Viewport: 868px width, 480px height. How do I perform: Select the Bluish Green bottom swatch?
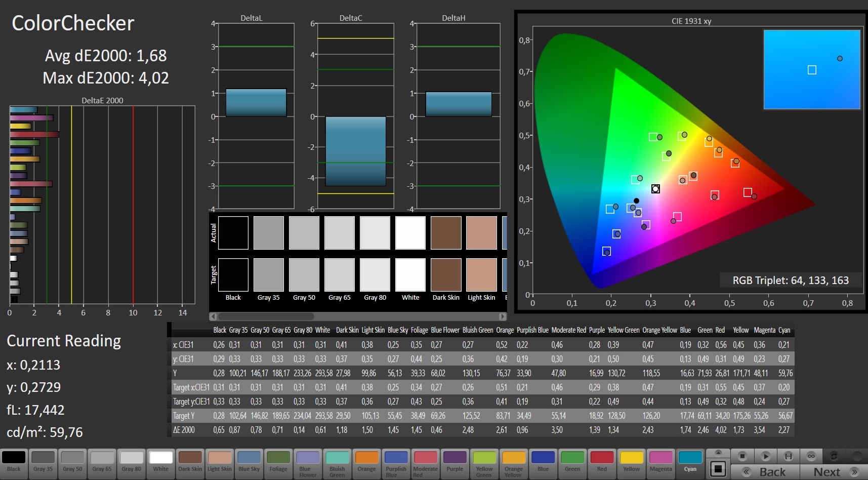pyautogui.click(x=337, y=463)
